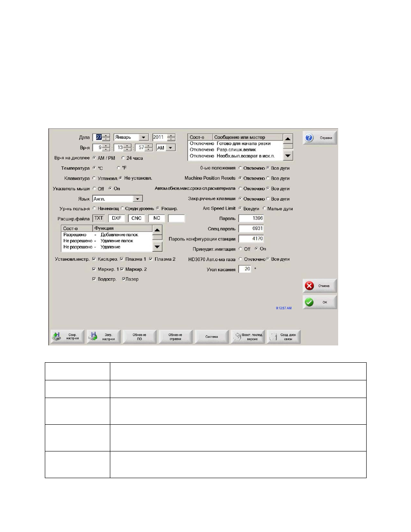Select °C temperature unit
The width and height of the screenshot is (411, 532).
[95, 168]
